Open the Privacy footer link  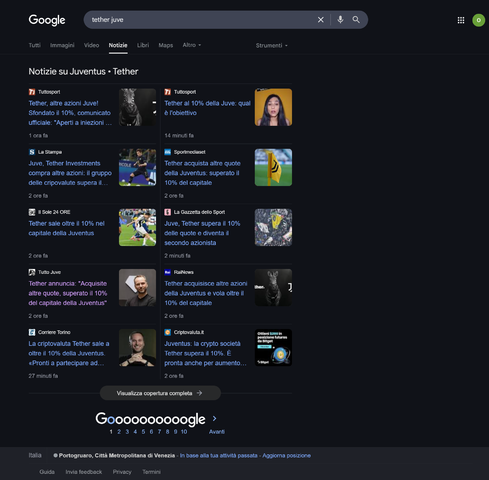[x=122, y=472]
